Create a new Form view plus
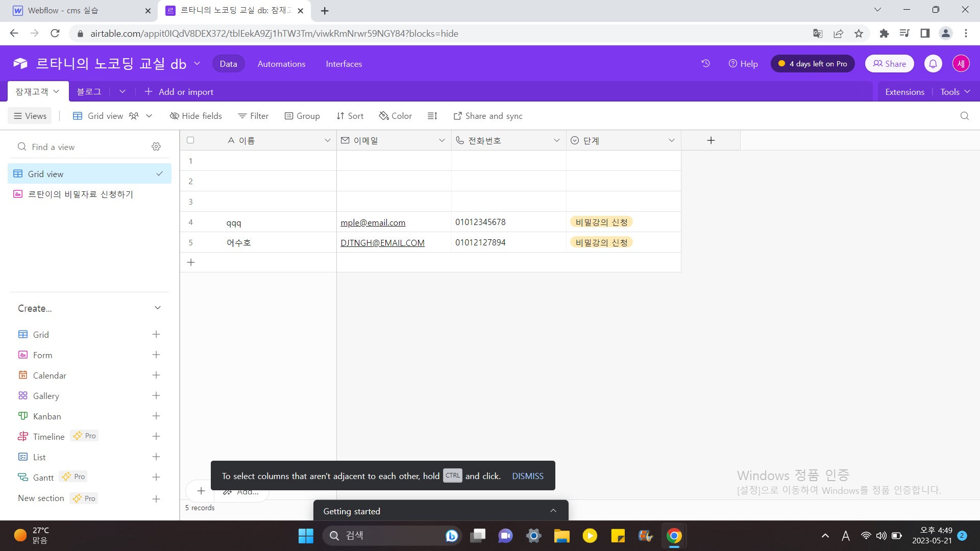The height and width of the screenshot is (551, 980). tap(156, 355)
